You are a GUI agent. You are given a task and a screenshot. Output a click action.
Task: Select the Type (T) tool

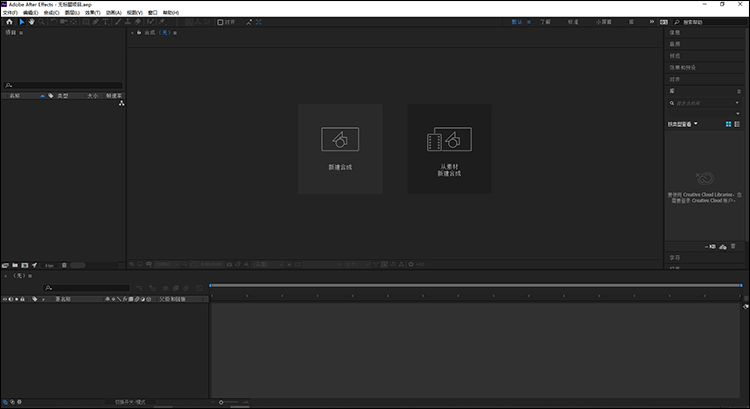(x=106, y=22)
